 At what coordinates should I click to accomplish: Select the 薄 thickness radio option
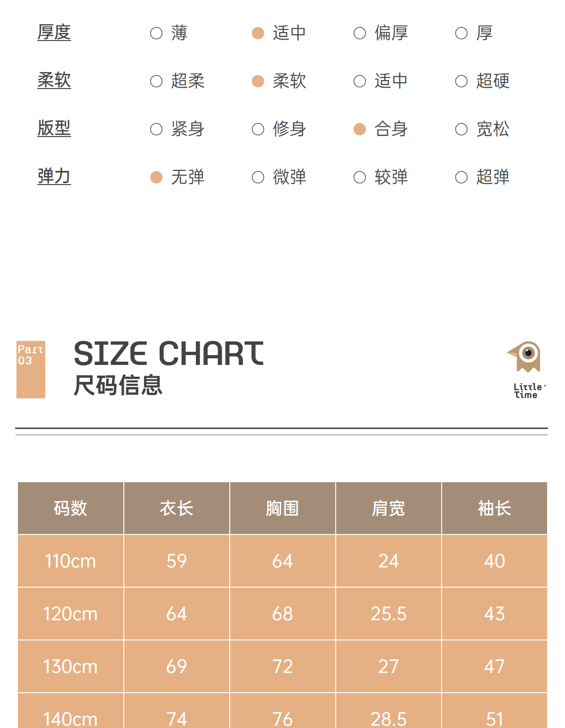tap(156, 33)
